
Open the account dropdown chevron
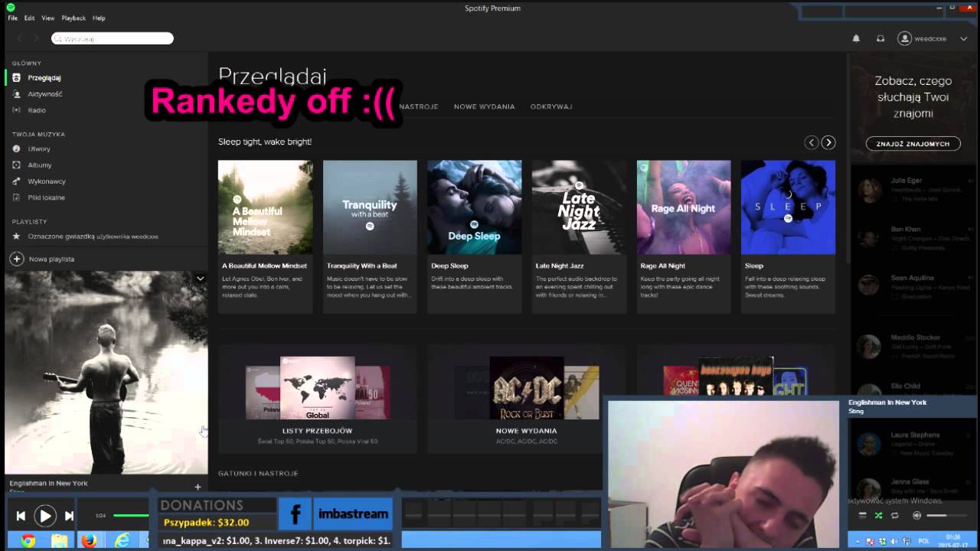click(x=963, y=38)
